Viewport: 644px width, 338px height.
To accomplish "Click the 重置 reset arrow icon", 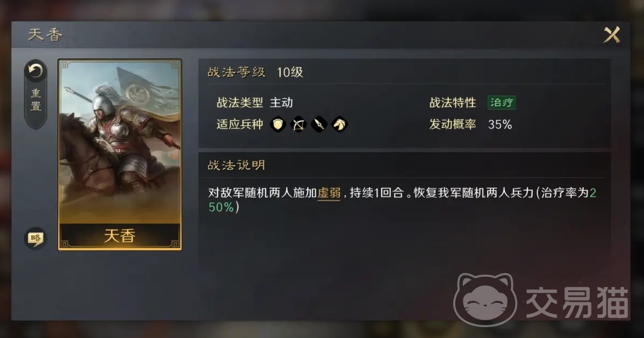I will click(x=35, y=71).
